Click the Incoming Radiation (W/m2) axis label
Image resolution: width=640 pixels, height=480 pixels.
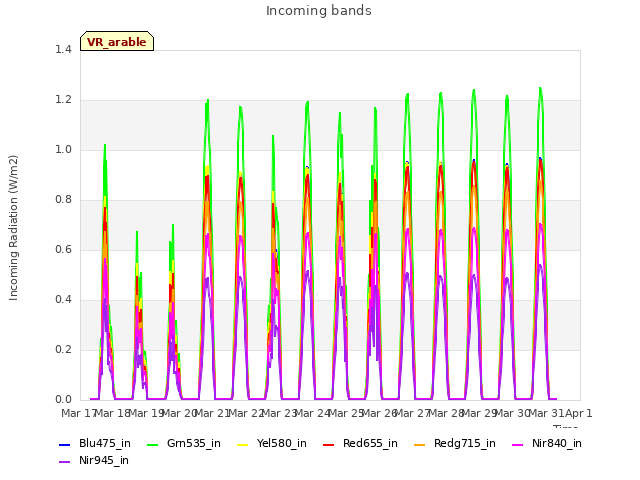click(13, 228)
